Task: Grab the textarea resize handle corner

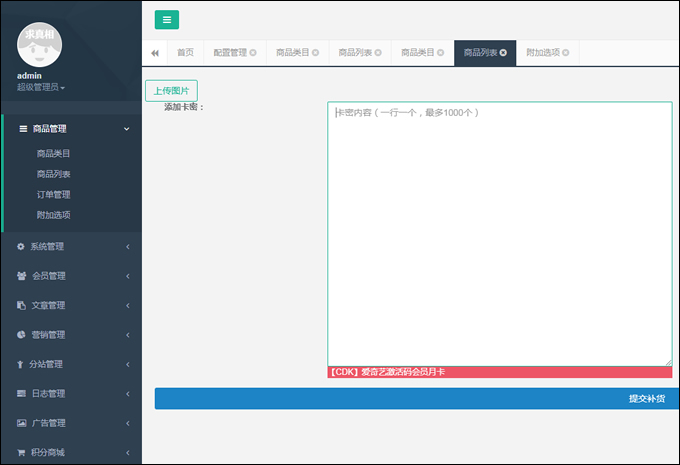Action: click(668, 363)
